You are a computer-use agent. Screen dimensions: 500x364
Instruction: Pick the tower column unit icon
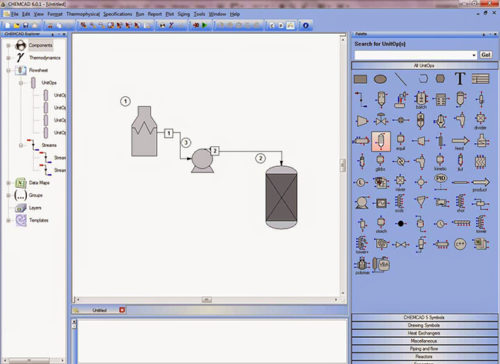[481, 224]
